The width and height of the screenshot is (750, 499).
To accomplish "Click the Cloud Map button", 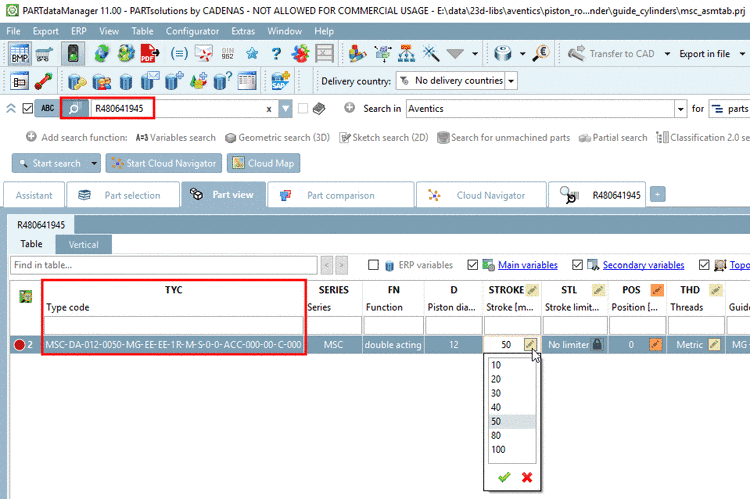I will click(x=264, y=164).
